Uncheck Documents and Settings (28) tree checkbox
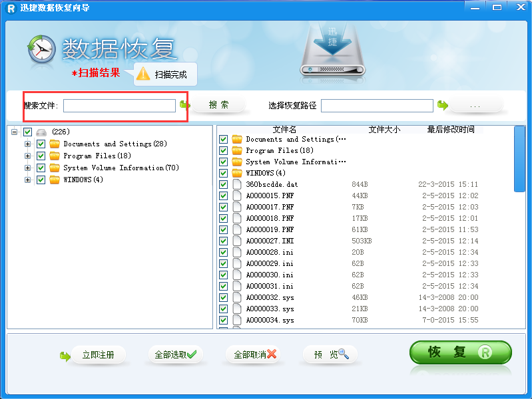The image size is (532, 399). 41,144
